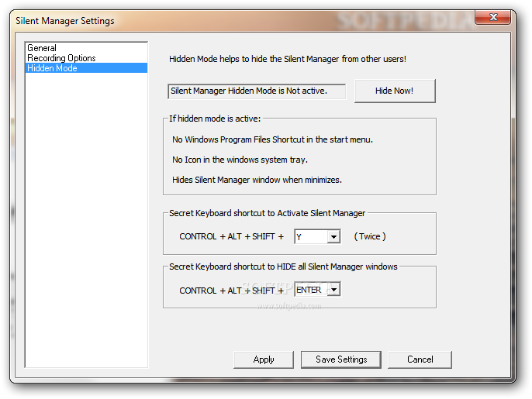Click 'No Windows Program Files Shortcut' line
This screenshot has width=532, height=399.
click(x=272, y=139)
